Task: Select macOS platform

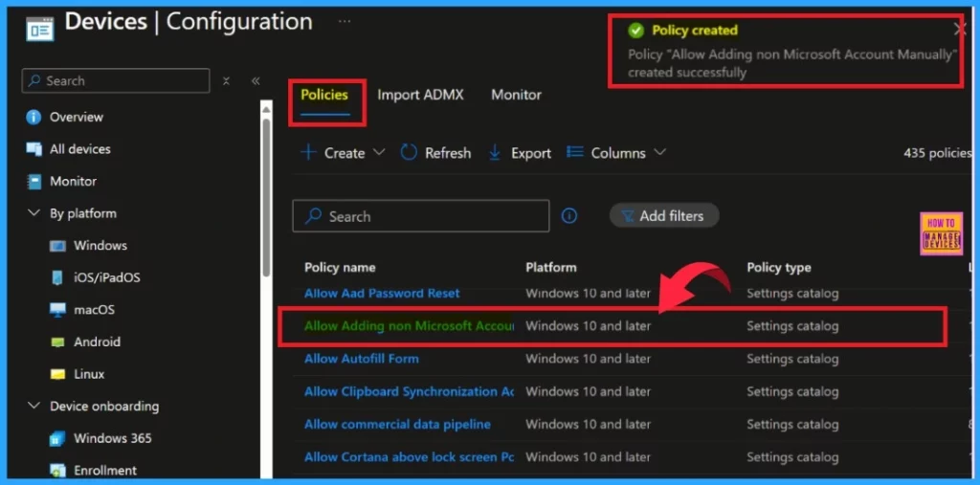Action: click(95, 310)
